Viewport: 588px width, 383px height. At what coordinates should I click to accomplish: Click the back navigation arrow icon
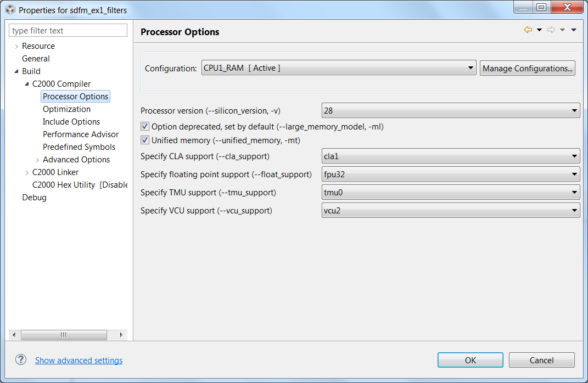(x=528, y=30)
